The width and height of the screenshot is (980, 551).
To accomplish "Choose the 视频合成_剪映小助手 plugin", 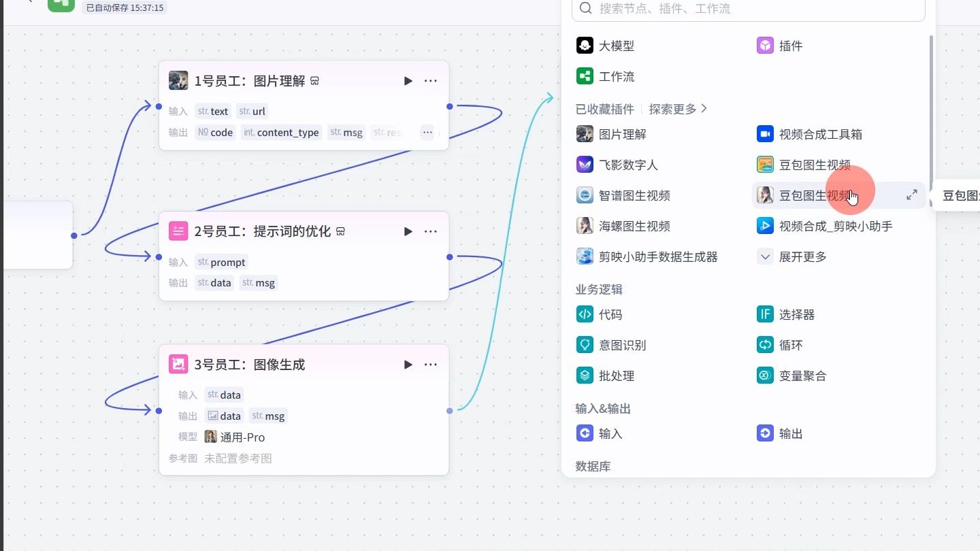I will pyautogui.click(x=825, y=226).
